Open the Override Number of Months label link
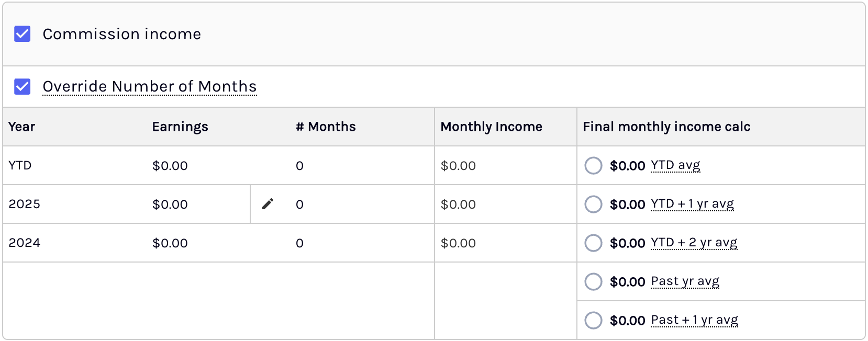The height and width of the screenshot is (341, 868). click(150, 86)
